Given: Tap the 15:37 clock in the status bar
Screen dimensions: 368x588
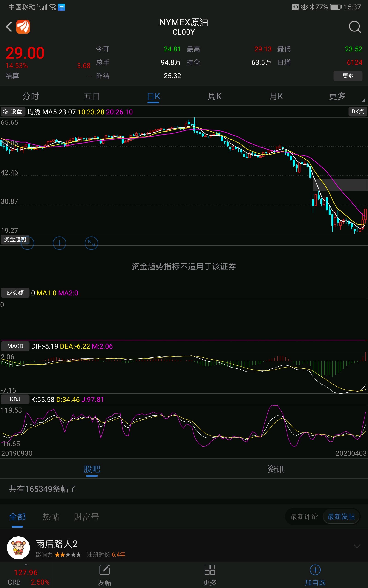Looking at the screenshot, I should (x=352, y=7).
